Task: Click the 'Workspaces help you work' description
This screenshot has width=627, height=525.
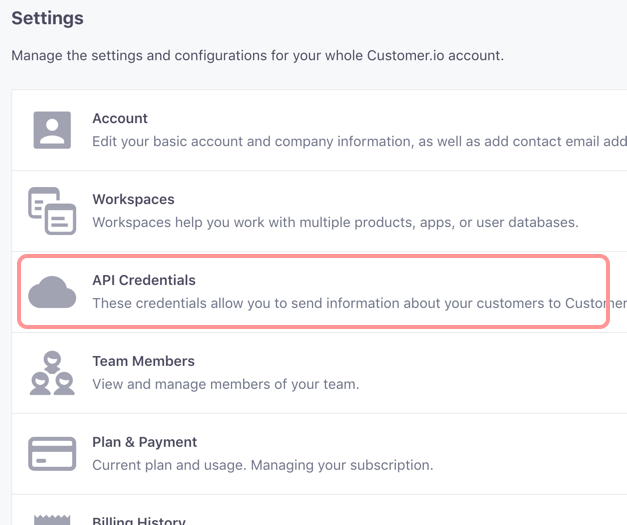Action: [335, 222]
